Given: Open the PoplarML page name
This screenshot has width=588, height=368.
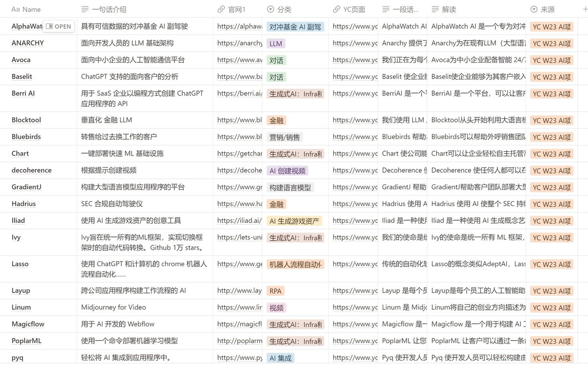Looking at the screenshot, I should [26, 341].
